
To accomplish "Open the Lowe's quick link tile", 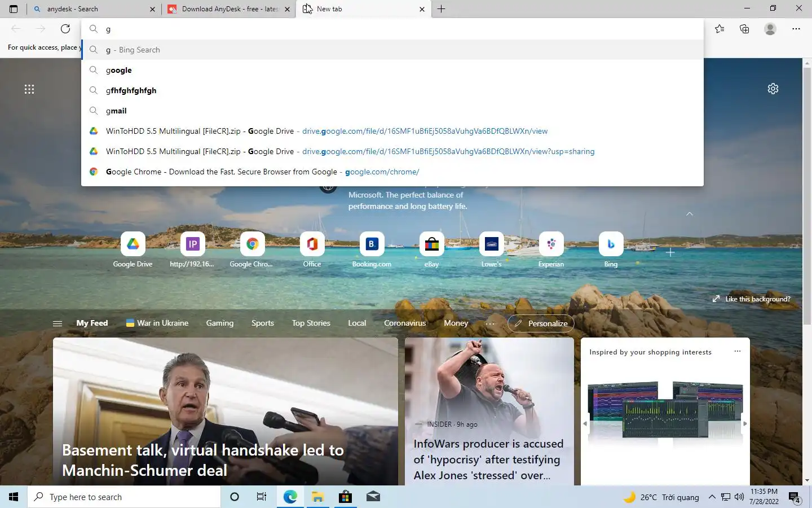I will coord(491,250).
